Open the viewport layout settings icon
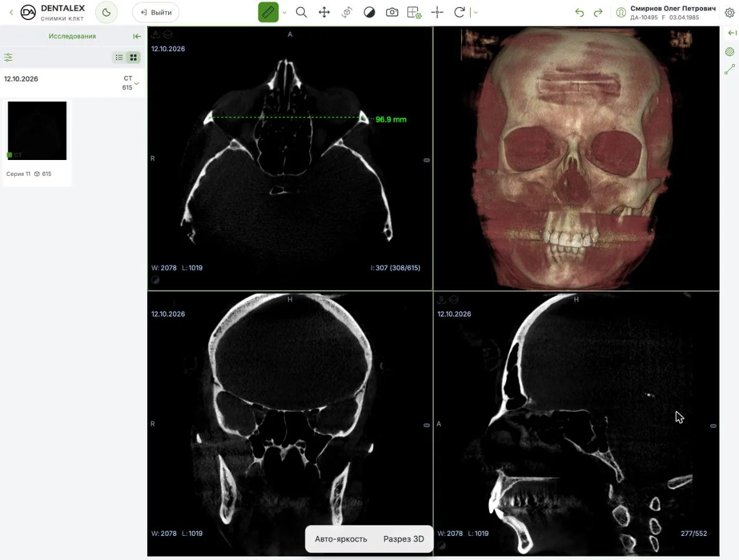 click(x=414, y=12)
